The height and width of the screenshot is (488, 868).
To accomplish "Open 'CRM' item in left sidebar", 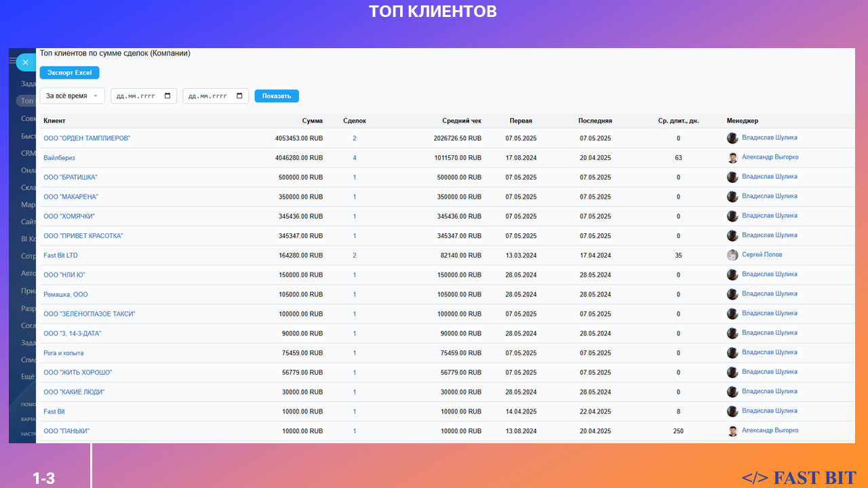I will coord(28,153).
